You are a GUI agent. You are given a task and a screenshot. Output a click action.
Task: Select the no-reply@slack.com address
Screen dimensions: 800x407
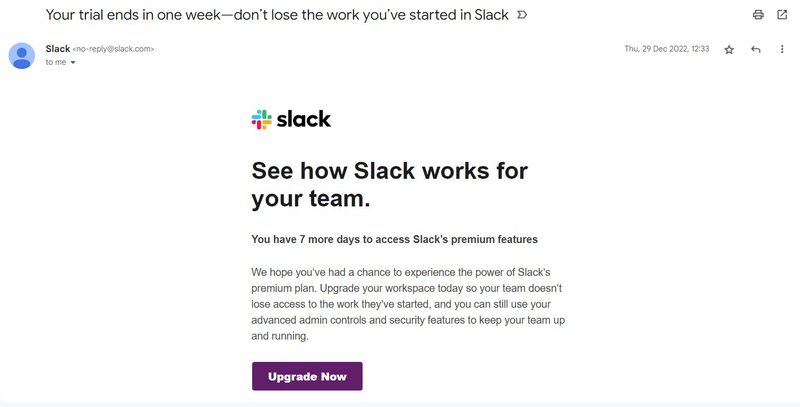tap(114, 49)
